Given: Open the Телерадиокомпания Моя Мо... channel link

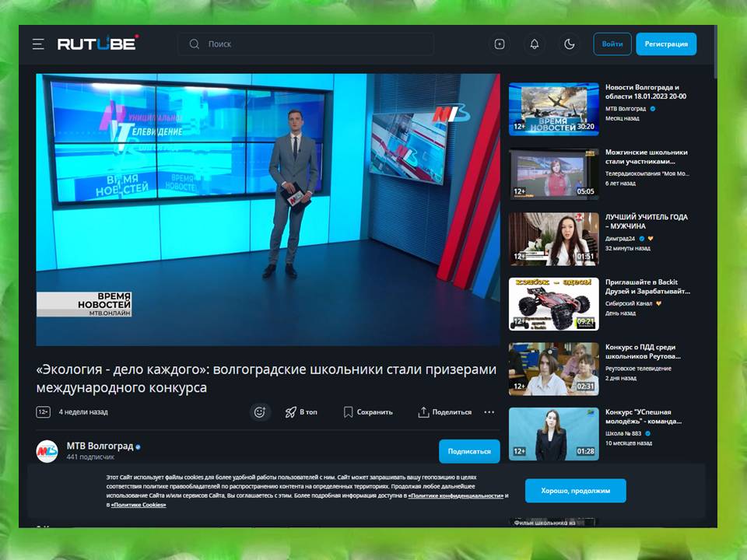Looking at the screenshot, I should click(x=647, y=173).
